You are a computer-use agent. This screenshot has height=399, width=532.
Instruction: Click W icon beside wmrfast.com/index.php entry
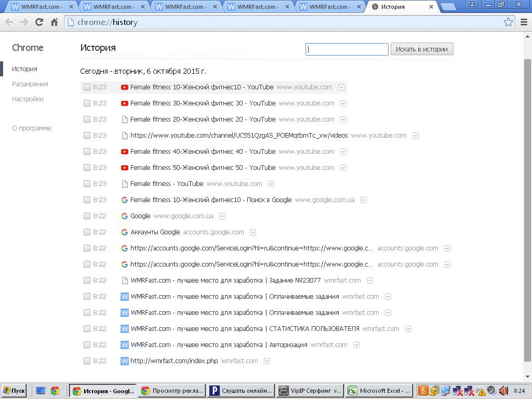[125, 361]
